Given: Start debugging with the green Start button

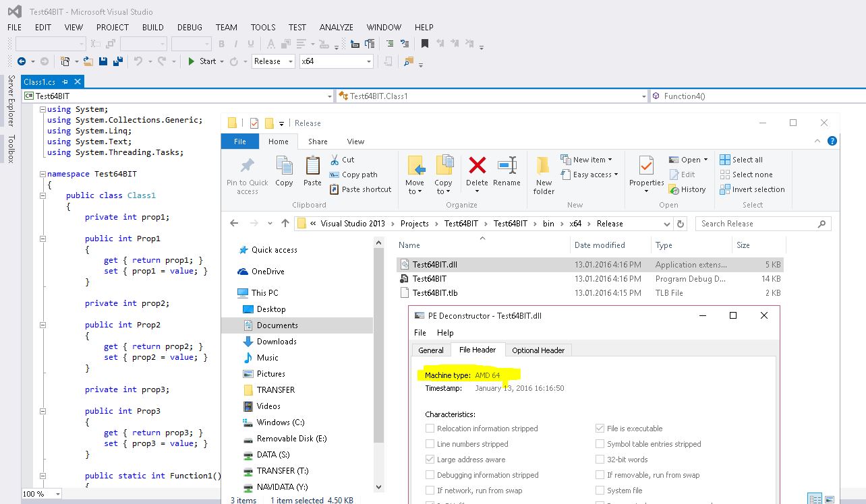Looking at the screenshot, I should coord(202,61).
